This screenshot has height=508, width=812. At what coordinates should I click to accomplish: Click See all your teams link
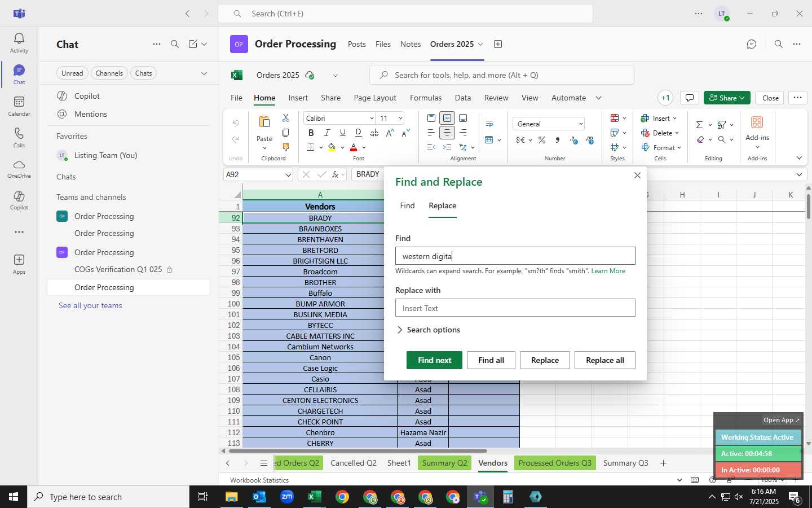90,305
